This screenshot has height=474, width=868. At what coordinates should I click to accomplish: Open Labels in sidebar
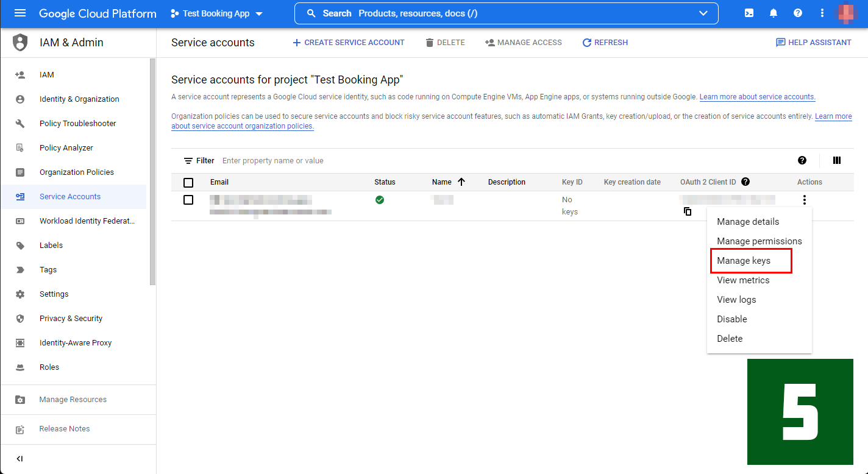point(51,246)
